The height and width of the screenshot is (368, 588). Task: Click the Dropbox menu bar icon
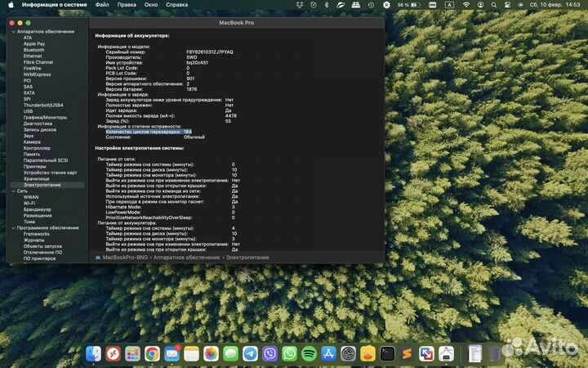click(299, 5)
